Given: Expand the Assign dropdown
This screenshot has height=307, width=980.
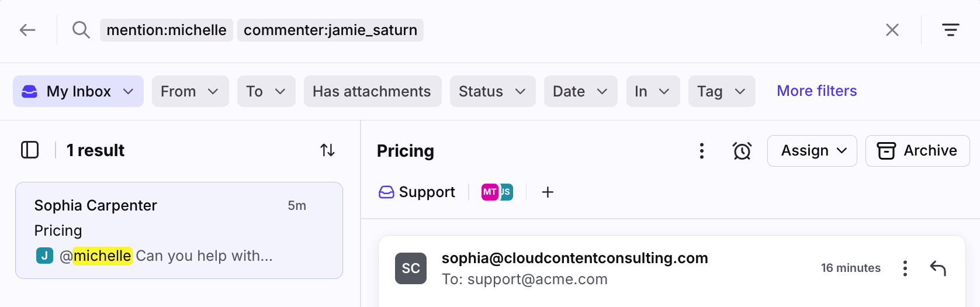Looking at the screenshot, I should point(812,151).
